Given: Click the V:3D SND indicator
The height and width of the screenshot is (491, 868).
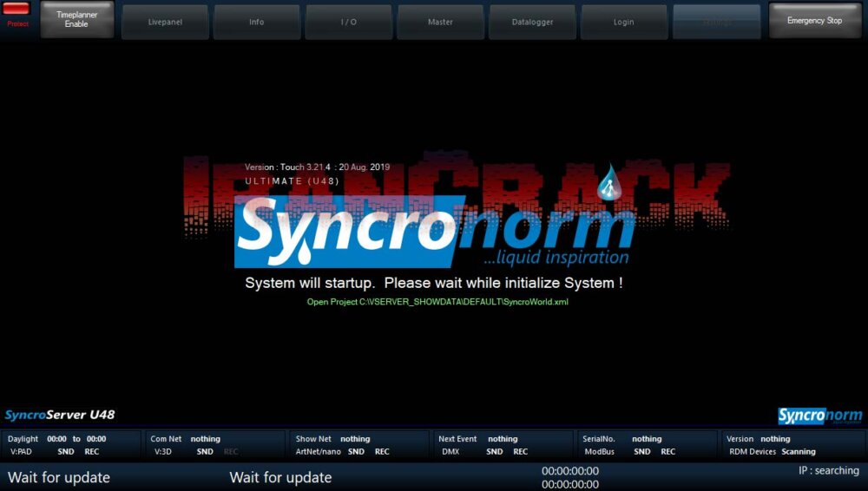Looking at the screenshot, I should click(205, 452).
